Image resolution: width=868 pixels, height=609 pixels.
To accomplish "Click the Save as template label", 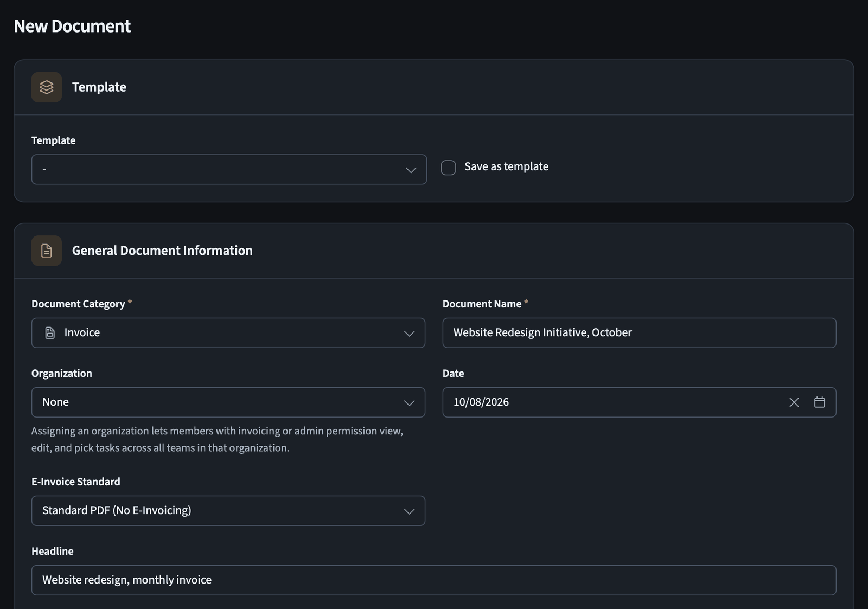I will 506,166.
